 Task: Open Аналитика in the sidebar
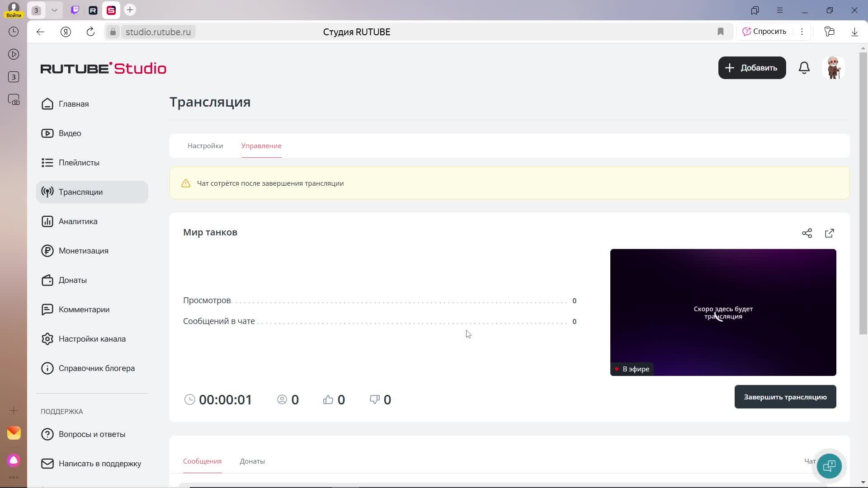(x=92, y=221)
